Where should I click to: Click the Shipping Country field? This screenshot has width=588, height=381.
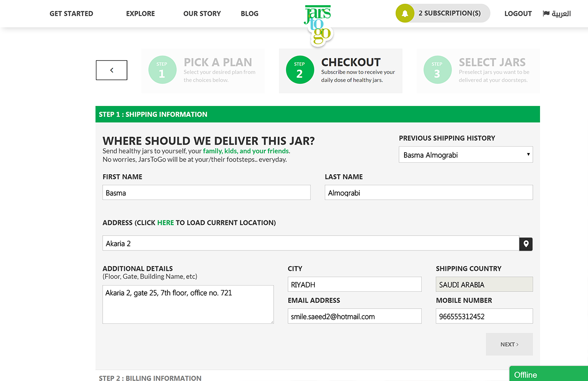coord(485,284)
